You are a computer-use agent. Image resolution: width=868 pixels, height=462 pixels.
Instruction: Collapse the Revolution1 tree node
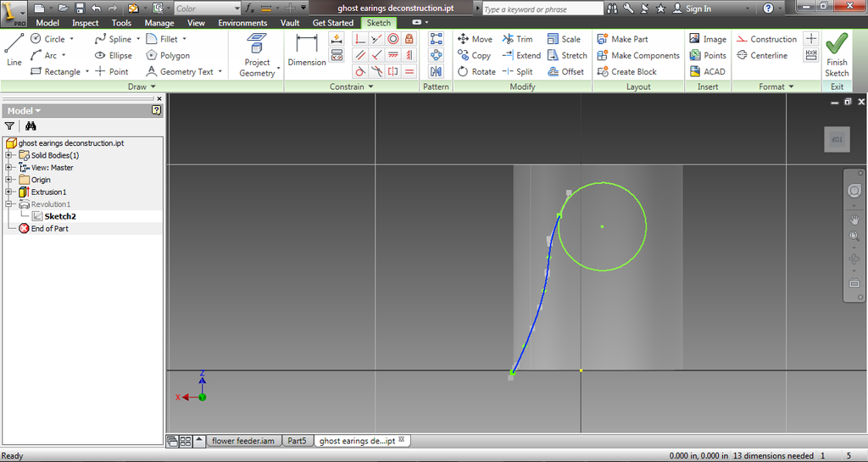(x=8, y=204)
